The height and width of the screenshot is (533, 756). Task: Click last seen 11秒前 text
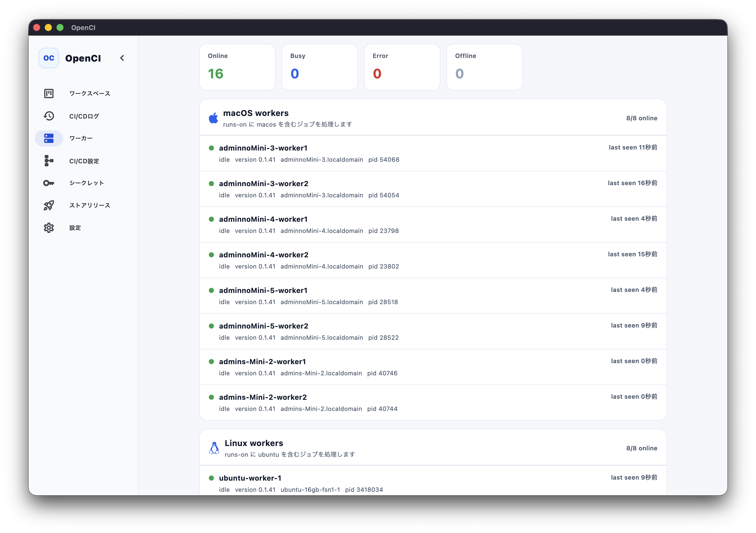(x=633, y=147)
